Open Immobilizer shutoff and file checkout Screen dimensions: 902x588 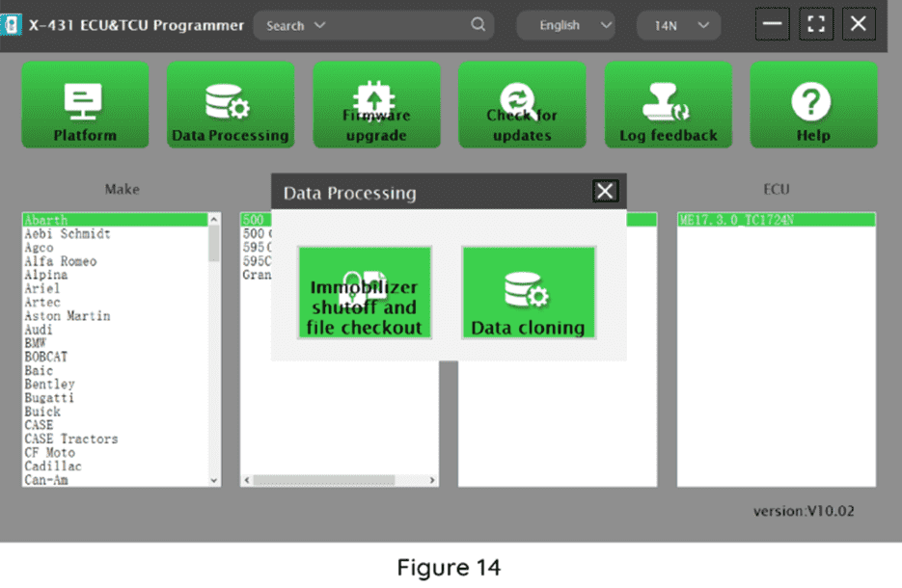click(x=365, y=293)
